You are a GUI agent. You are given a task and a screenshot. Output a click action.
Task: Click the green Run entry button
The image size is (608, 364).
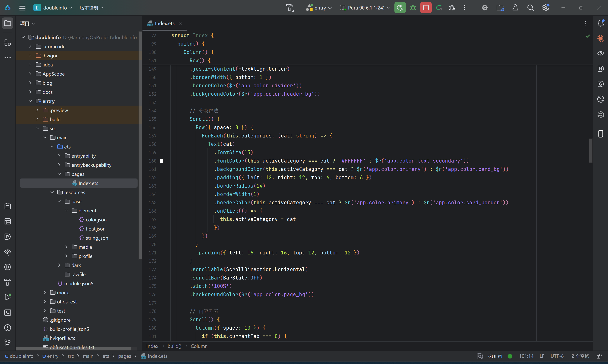pyautogui.click(x=400, y=8)
